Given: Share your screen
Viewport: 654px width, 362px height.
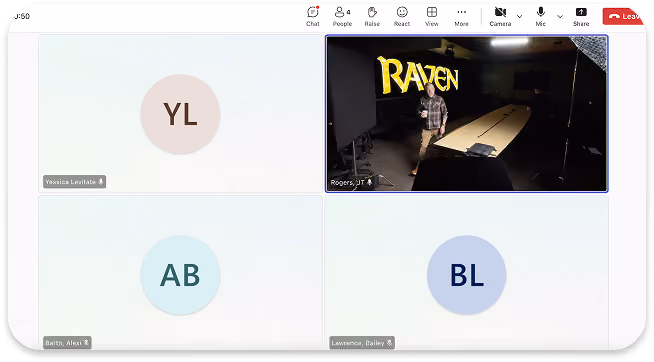Looking at the screenshot, I should (x=581, y=17).
